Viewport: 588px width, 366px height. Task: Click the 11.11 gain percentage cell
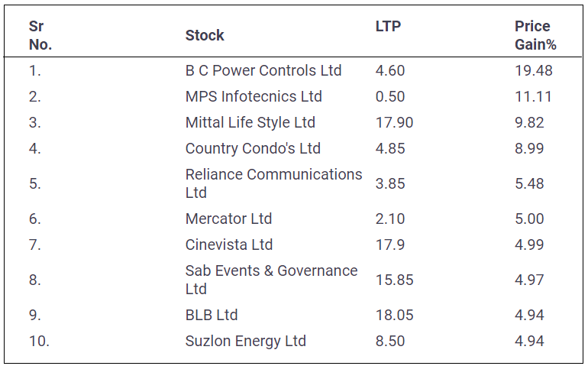click(533, 96)
